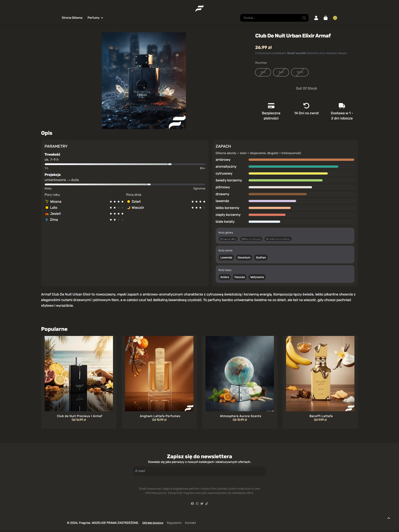Click the search magnifier icon
399x532 pixels.
304,18
